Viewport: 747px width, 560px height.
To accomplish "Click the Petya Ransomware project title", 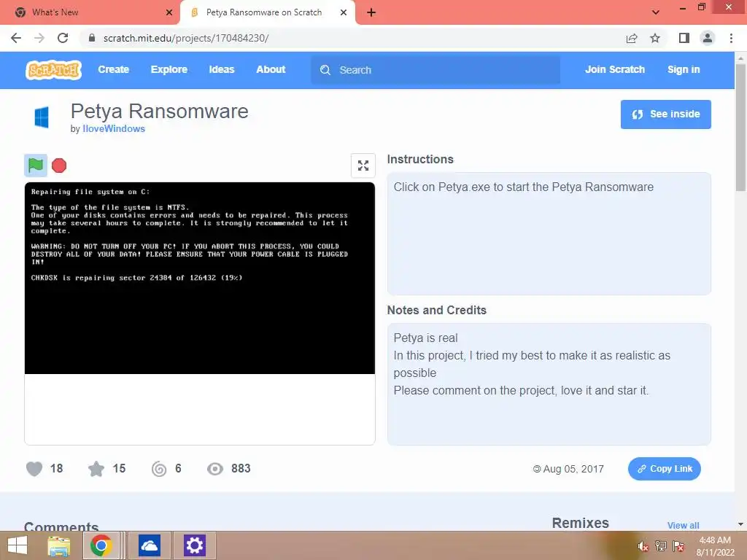I will click(x=160, y=112).
